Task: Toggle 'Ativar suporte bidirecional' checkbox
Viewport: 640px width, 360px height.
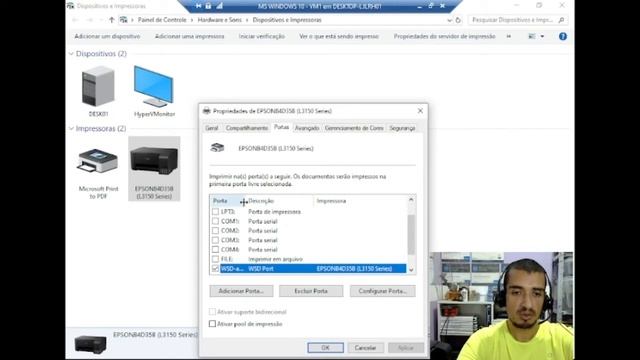Action: click(212, 312)
